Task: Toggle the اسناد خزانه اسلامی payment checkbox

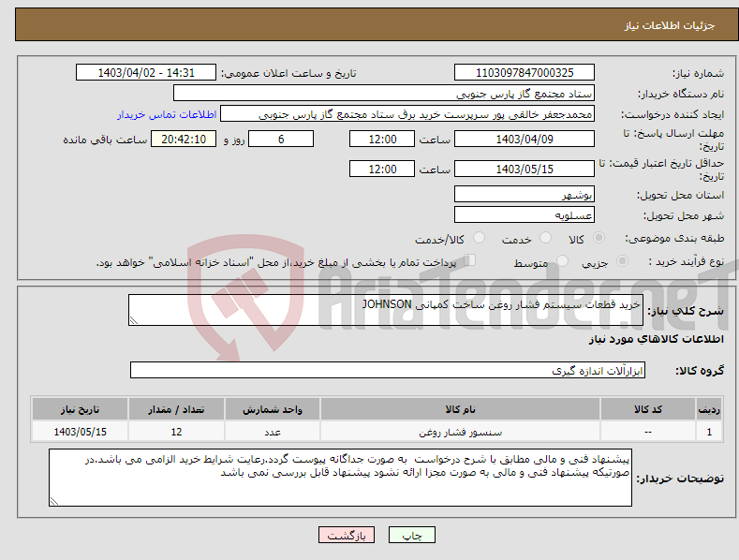Action: pyautogui.click(x=469, y=260)
